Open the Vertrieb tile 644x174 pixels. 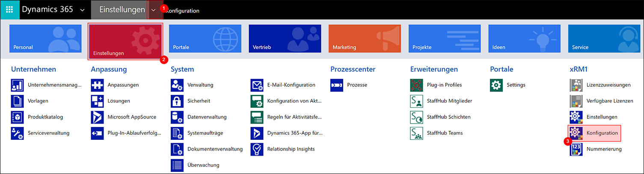tap(285, 38)
